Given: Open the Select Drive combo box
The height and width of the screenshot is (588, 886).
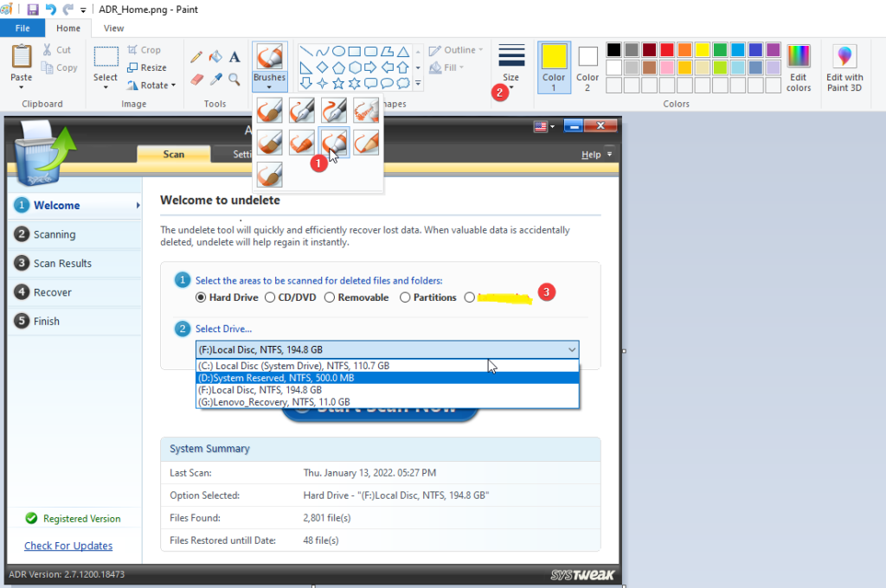Looking at the screenshot, I should click(388, 349).
